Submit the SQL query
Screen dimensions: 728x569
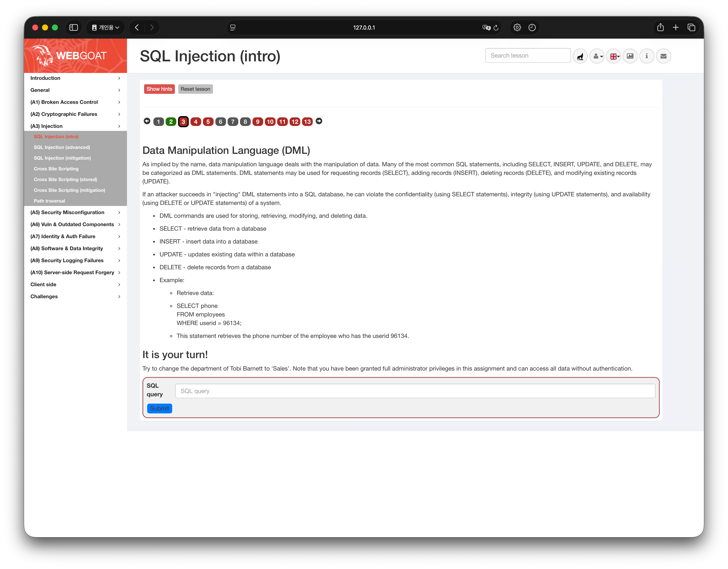coord(159,408)
